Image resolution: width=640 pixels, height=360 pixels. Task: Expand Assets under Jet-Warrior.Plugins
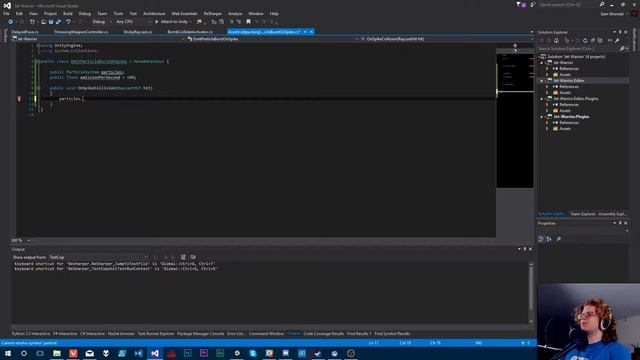pos(547,129)
